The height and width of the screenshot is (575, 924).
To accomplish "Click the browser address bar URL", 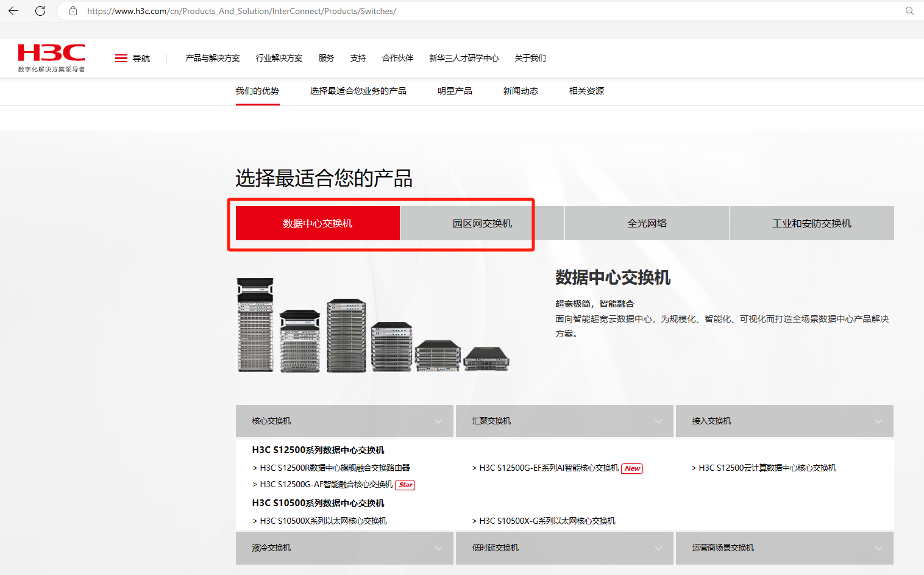I will (241, 11).
